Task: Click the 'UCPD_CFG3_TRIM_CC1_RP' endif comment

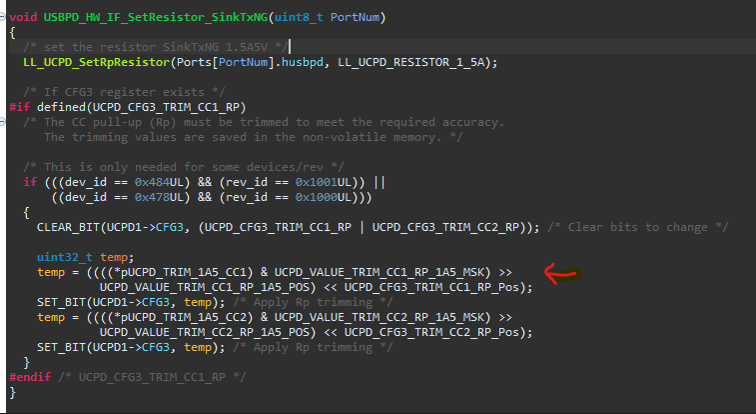Action: [152, 377]
